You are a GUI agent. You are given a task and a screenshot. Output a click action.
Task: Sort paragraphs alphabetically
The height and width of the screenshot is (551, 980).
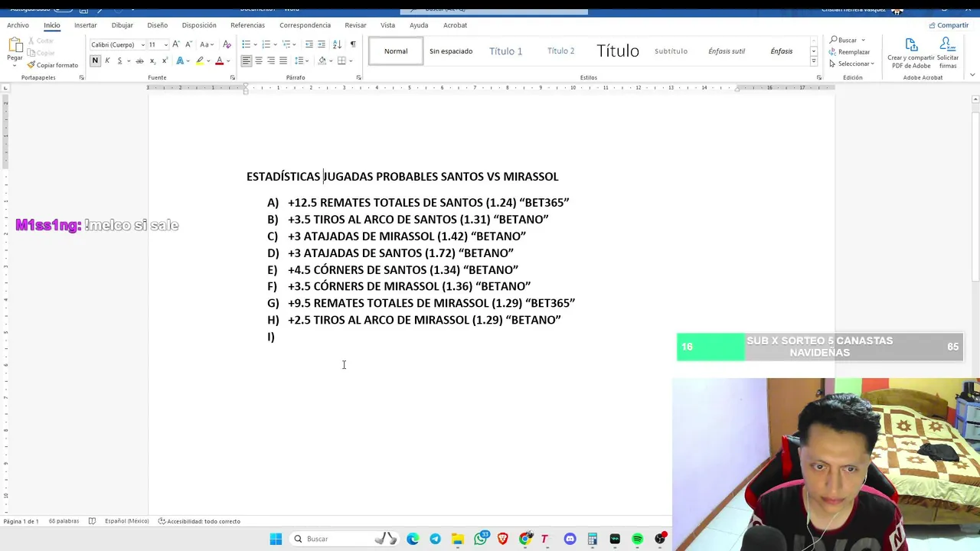pyautogui.click(x=337, y=44)
